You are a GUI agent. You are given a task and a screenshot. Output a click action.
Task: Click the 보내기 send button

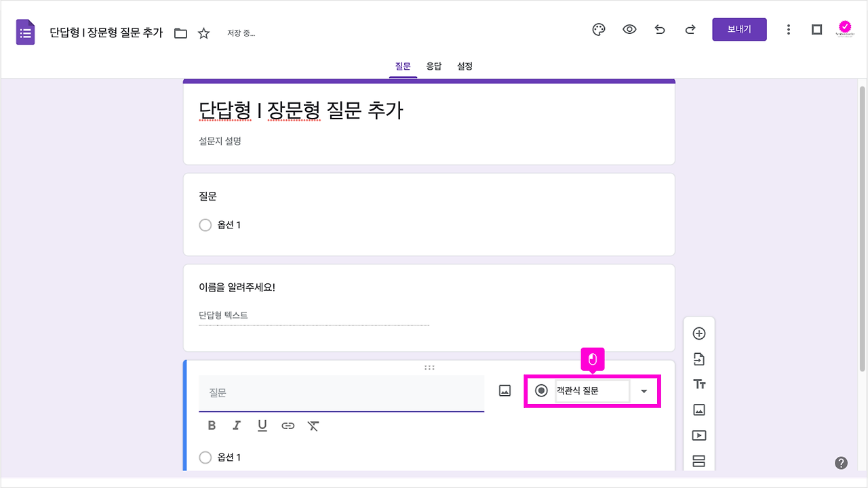pos(739,29)
